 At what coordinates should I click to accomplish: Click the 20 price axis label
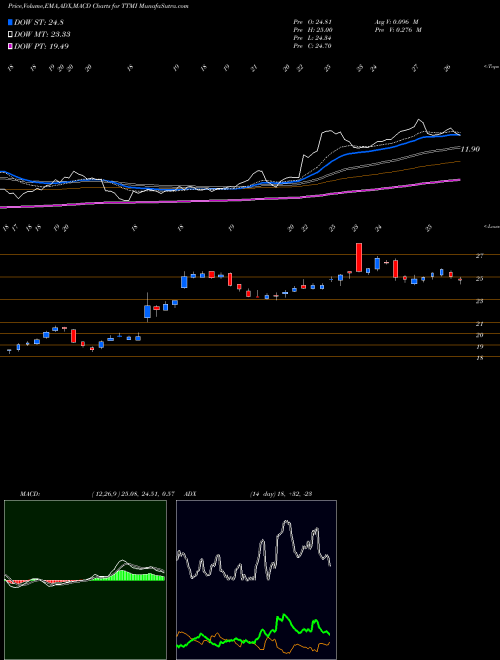click(x=480, y=335)
